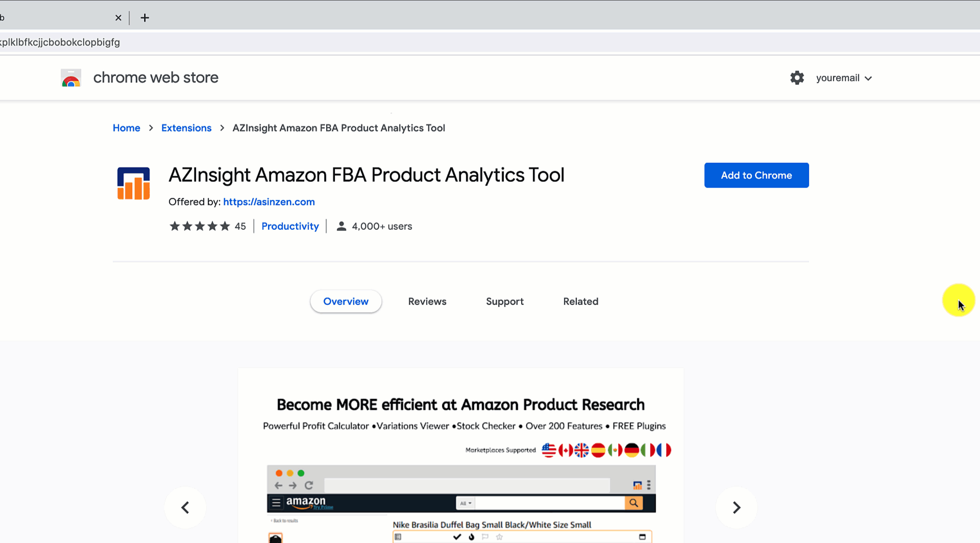The width and height of the screenshot is (980, 543).
Task: Click the UK flag marketplace icon
Action: pyautogui.click(x=581, y=450)
